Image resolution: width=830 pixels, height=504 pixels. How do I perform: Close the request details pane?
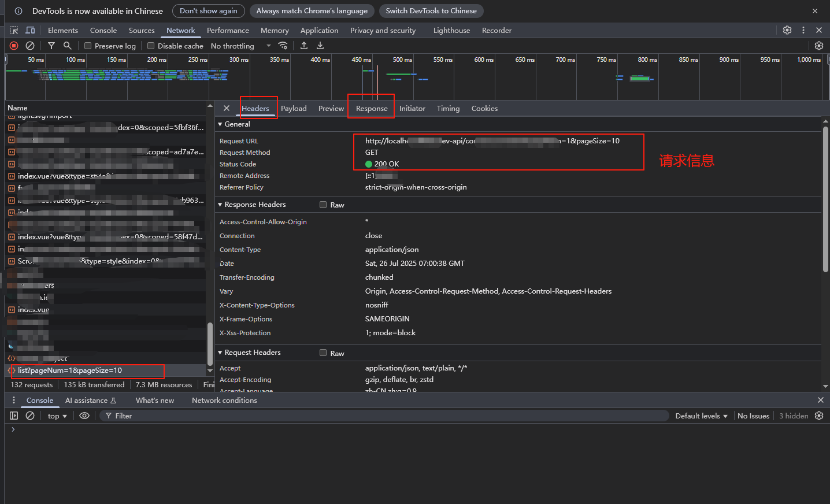[227, 108]
